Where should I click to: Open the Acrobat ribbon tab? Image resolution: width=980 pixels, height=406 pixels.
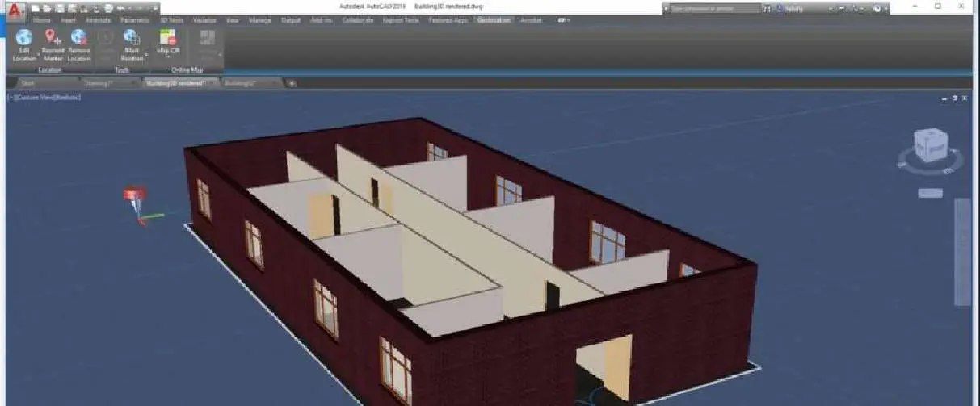532,19
